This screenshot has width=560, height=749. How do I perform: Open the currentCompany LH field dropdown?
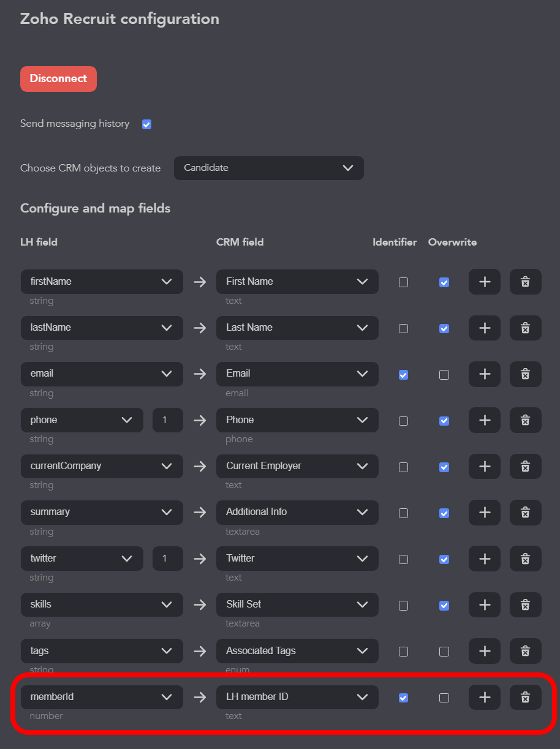102,466
